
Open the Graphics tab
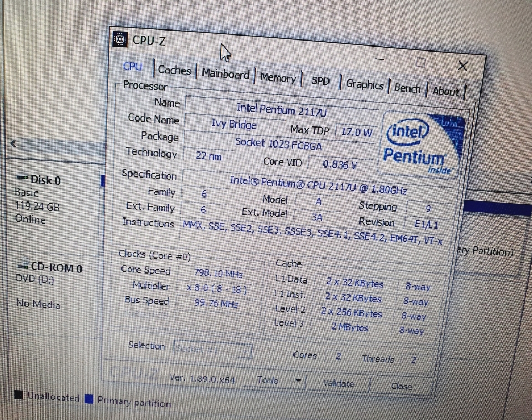[x=364, y=84]
